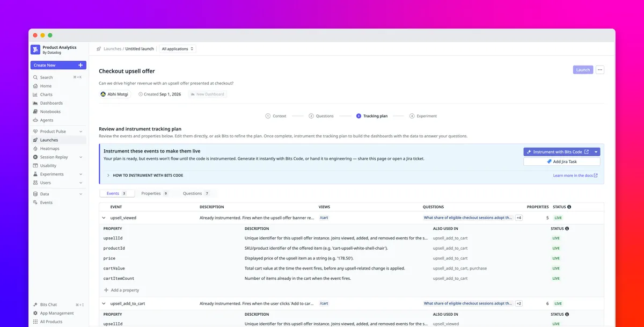Click the LIVE status of cartValue row
Screen dimensions: 644x327
pos(556,268)
